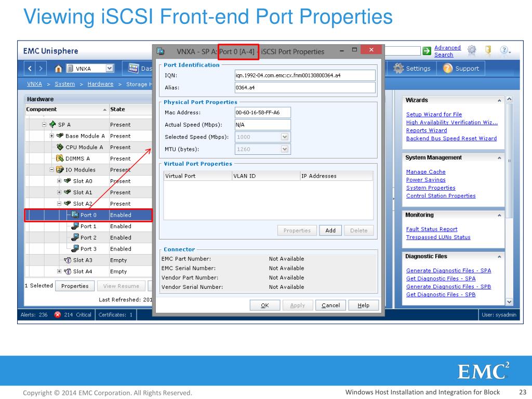Click the scroll down arrow in the right pane

[509, 301]
